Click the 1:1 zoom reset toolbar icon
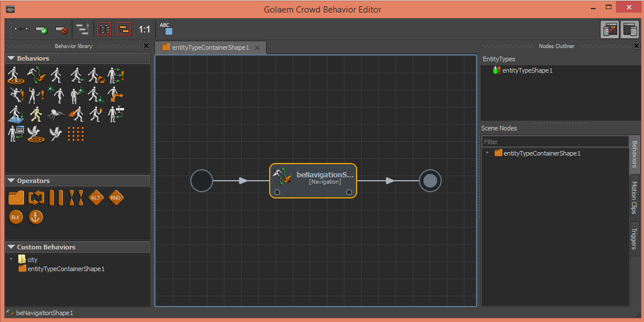The height and width of the screenshot is (322, 644). pyautogui.click(x=144, y=29)
